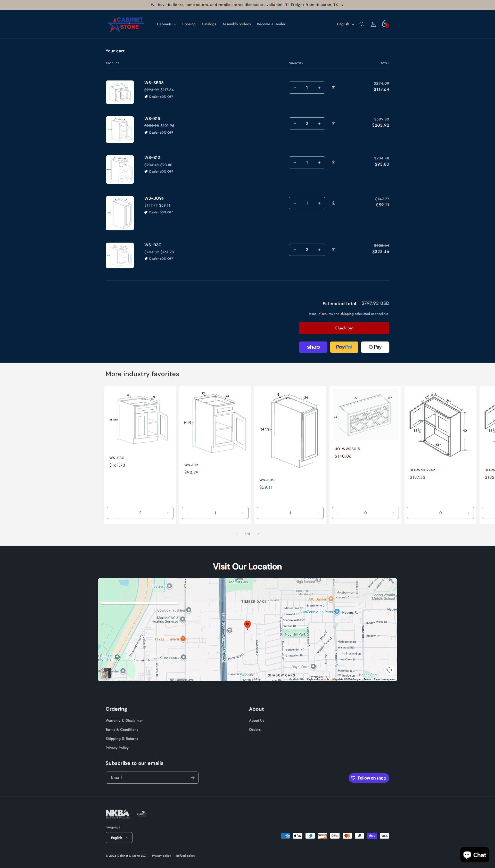Go to next favorites carousel page

click(259, 534)
